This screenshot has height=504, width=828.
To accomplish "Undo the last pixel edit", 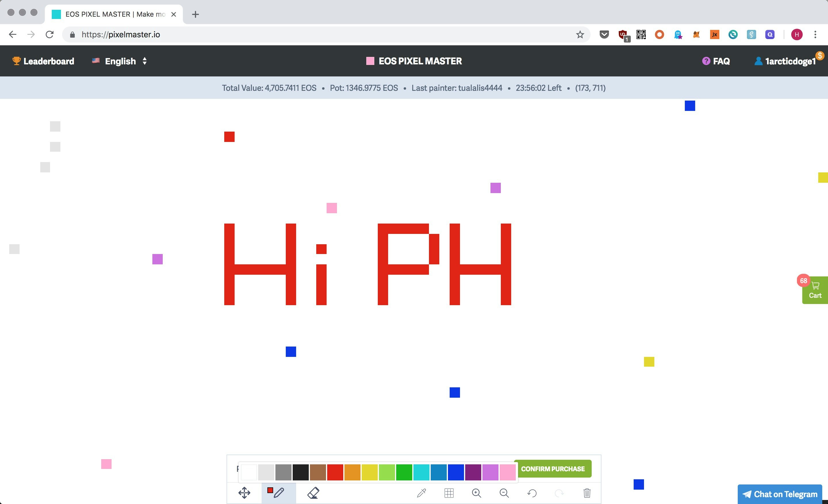I will click(x=532, y=493).
